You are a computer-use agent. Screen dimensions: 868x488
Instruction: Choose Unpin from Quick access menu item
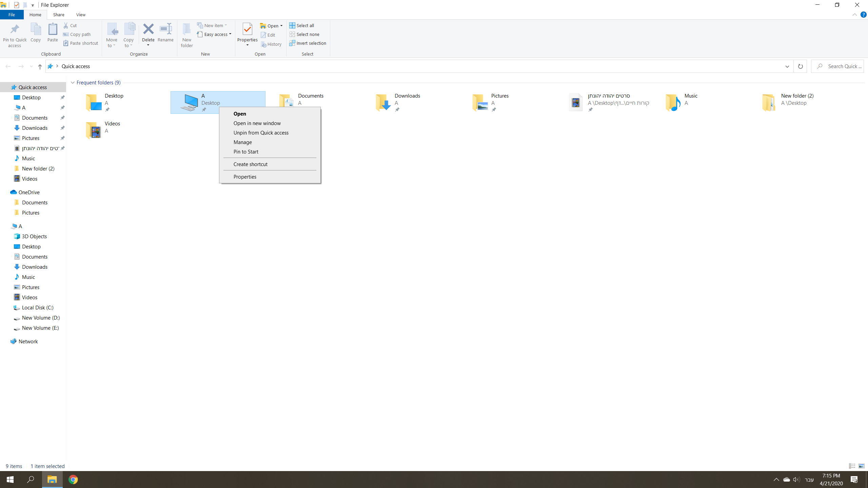click(x=270, y=133)
